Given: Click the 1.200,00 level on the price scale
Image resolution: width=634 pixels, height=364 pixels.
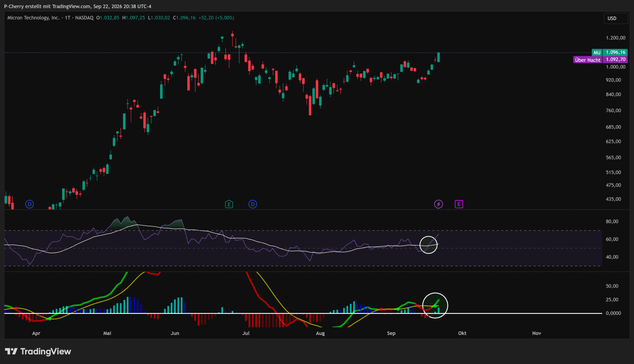Looking at the screenshot, I should (x=615, y=38).
